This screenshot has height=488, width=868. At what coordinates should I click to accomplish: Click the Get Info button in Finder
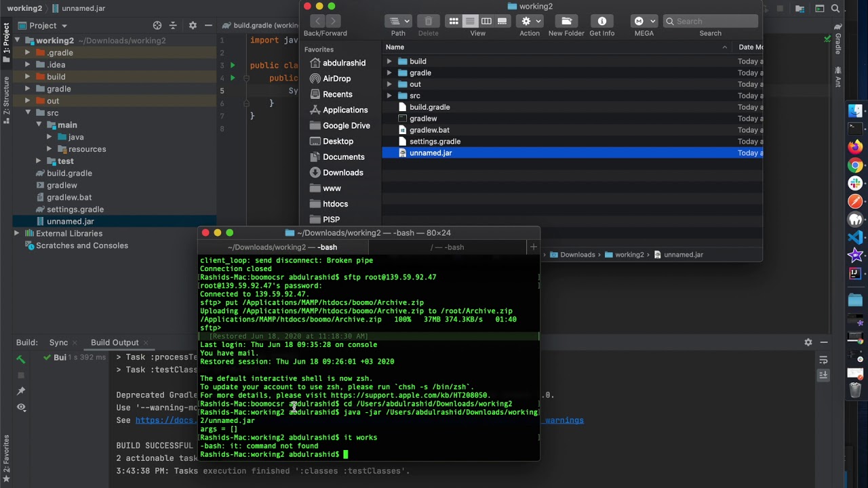coord(601,22)
